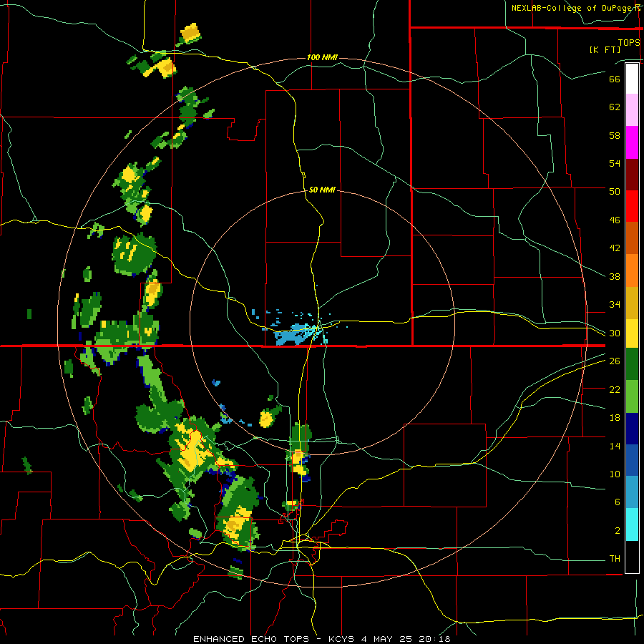Click the "TH" scale label
Image resolution: width=644 pixels, height=644 pixels.
pyautogui.click(x=615, y=559)
